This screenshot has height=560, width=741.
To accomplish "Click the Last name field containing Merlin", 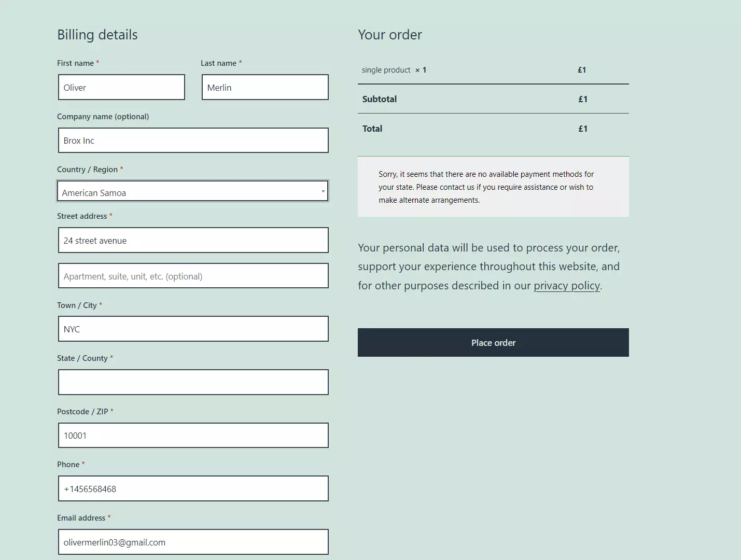I will point(265,87).
